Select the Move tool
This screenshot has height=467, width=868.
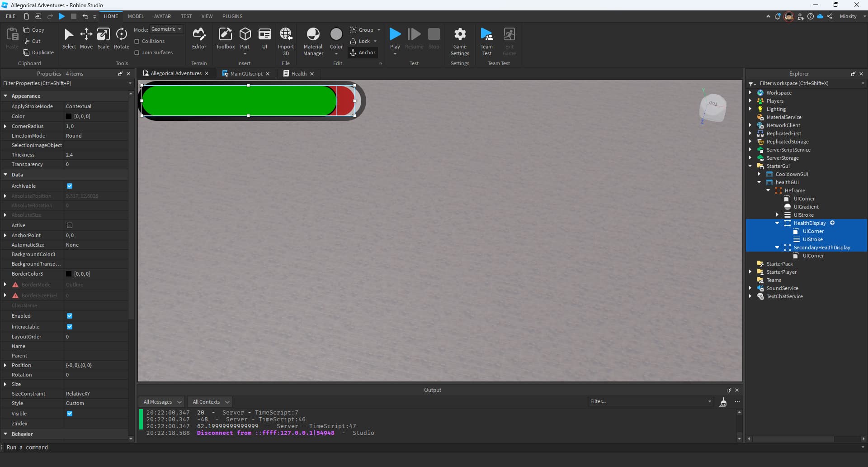pyautogui.click(x=86, y=38)
